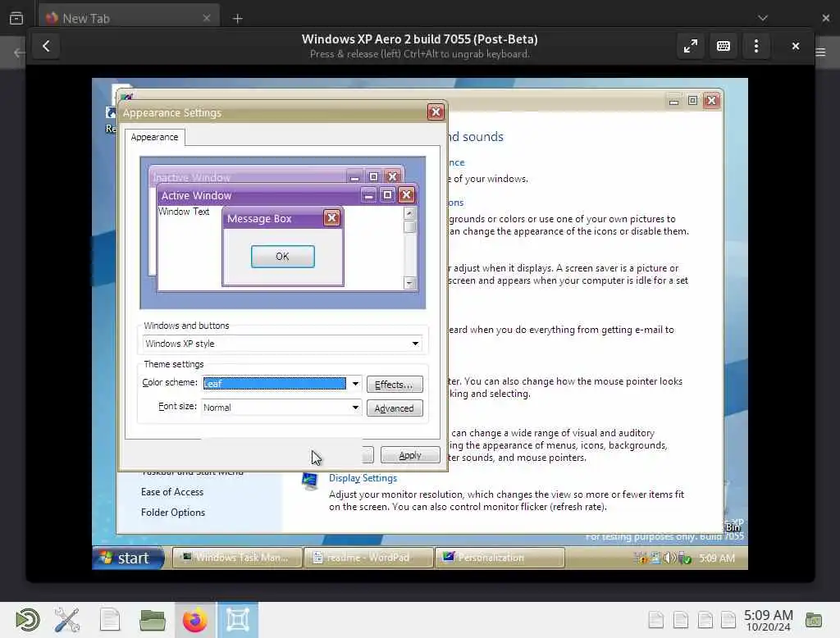Open the Windows and buttons style dropdown
This screenshot has height=638, width=840.
pos(282,344)
